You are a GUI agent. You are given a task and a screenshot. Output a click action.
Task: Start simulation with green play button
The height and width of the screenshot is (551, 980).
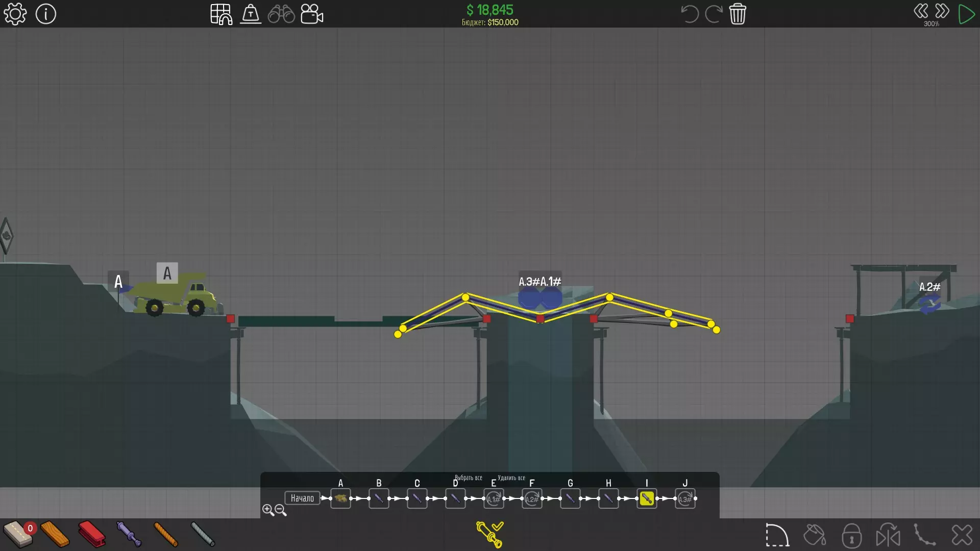pyautogui.click(x=966, y=14)
